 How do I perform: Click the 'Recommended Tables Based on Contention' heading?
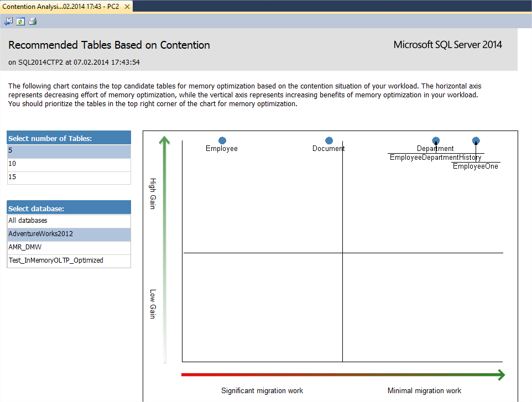[x=109, y=45]
